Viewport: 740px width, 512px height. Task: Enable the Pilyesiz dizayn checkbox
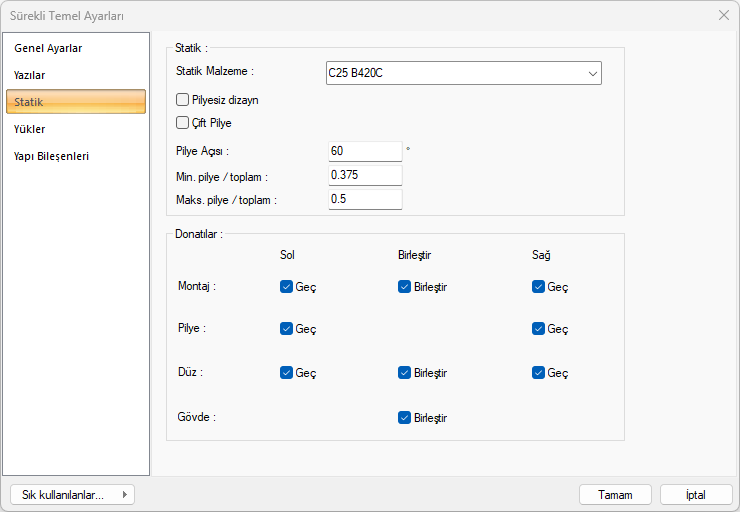tap(183, 100)
